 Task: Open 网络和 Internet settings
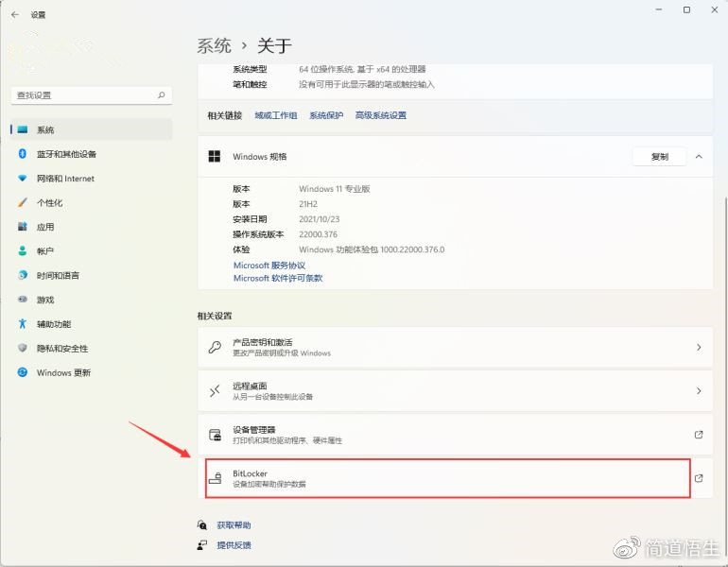pyautogui.click(x=91, y=179)
